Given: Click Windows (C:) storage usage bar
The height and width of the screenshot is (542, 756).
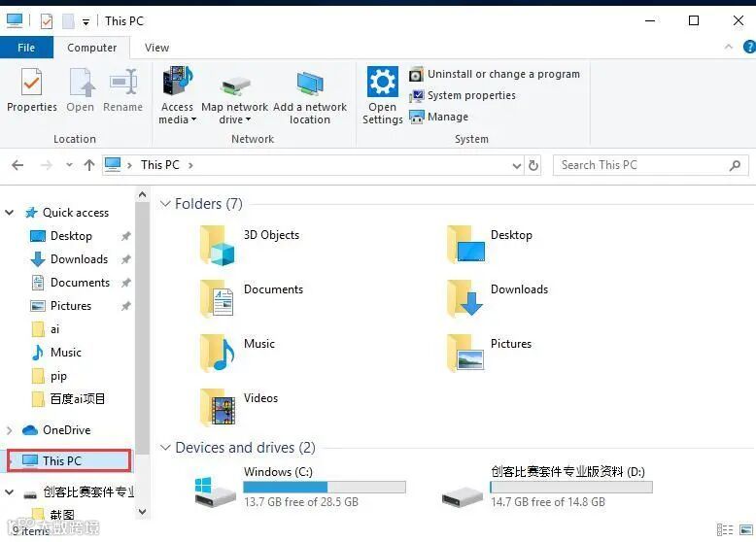Looking at the screenshot, I should point(325,487).
